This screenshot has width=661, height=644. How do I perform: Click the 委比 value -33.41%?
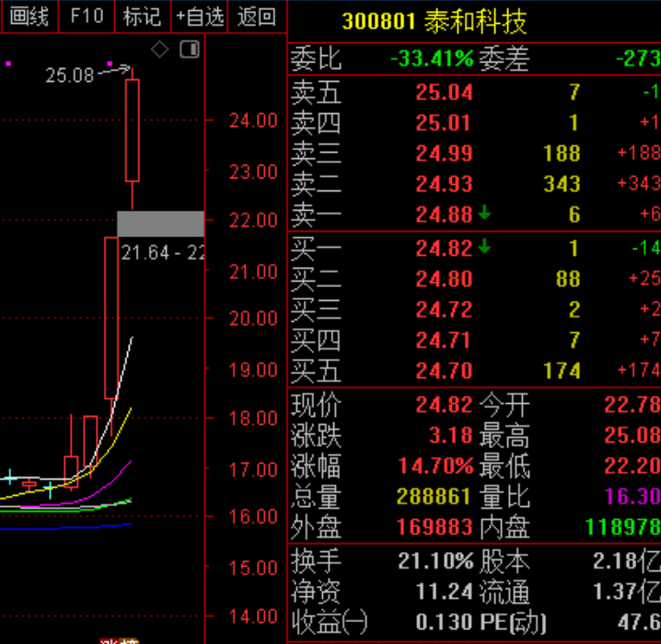point(432,59)
